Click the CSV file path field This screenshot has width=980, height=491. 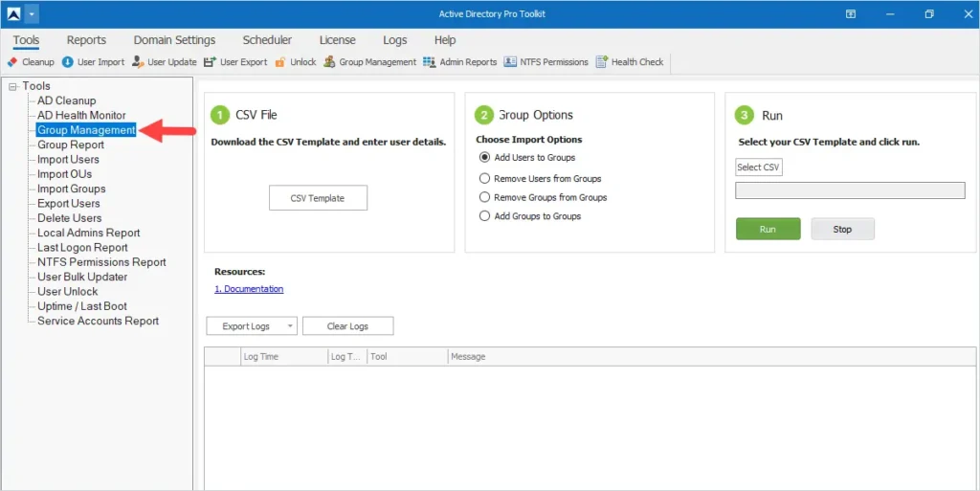tap(850, 190)
